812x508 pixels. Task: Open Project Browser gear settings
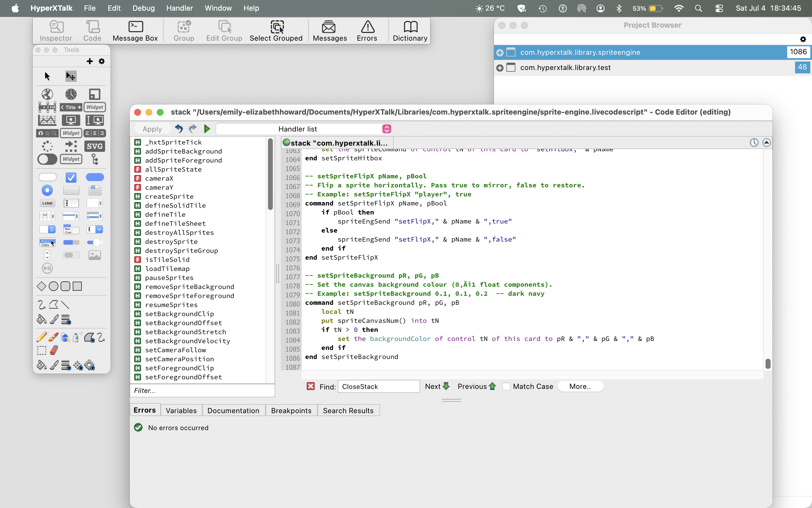click(x=803, y=39)
